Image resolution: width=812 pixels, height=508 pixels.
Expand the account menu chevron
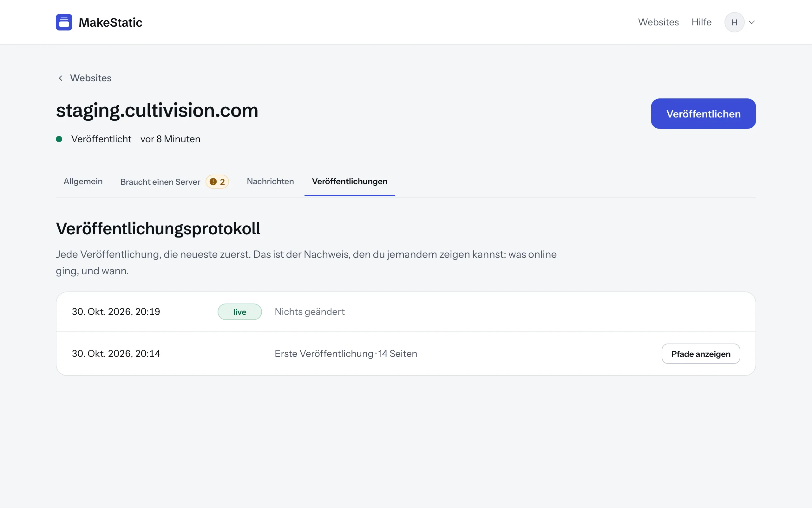[752, 22]
